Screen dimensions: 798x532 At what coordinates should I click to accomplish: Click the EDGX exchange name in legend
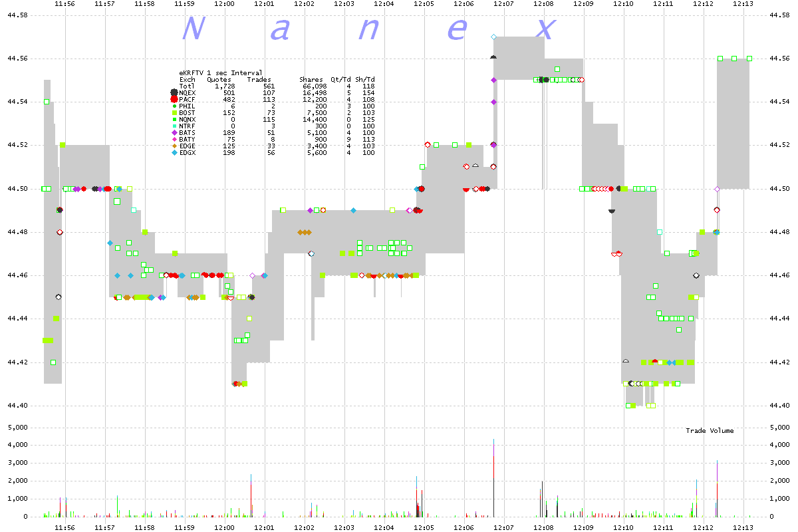[188, 152]
